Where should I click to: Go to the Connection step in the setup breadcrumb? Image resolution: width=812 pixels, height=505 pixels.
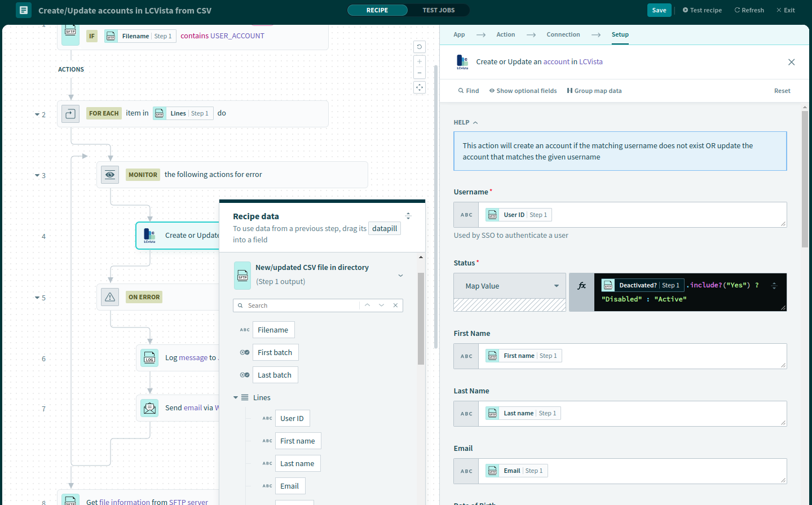click(x=563, y=34)
